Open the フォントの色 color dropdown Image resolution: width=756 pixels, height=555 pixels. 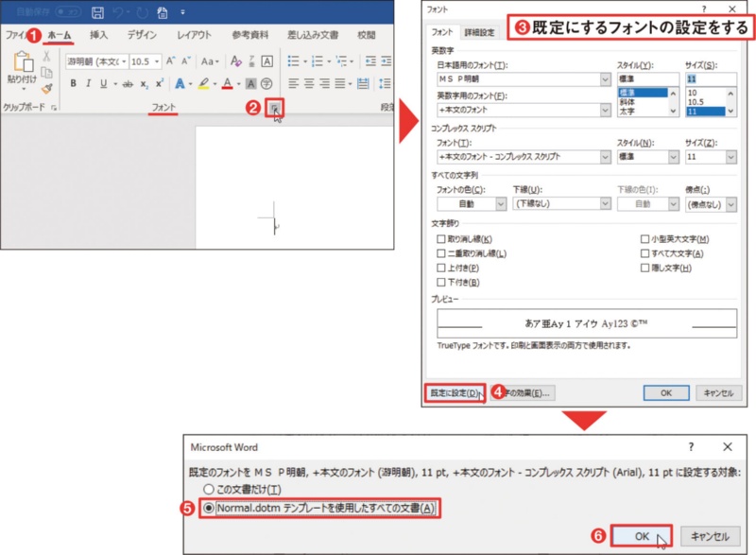(x=501, y=203)
